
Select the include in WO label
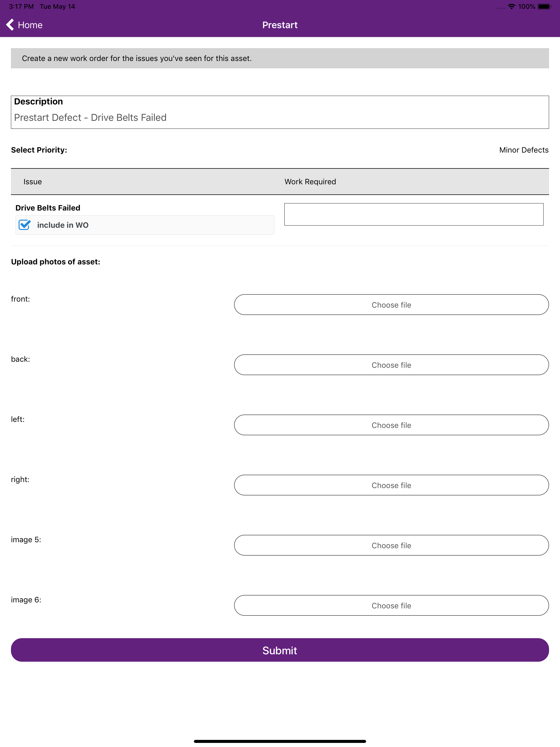(63, 225)
